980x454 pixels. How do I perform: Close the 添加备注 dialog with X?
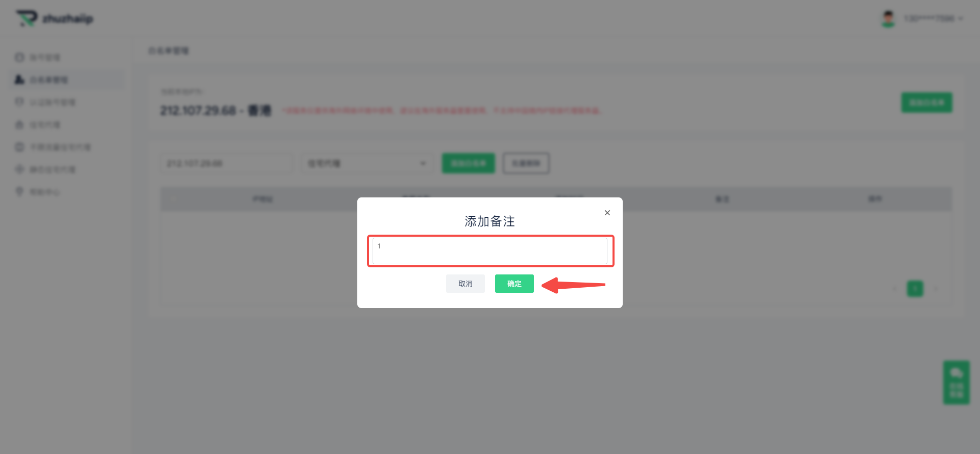[607, 213]
